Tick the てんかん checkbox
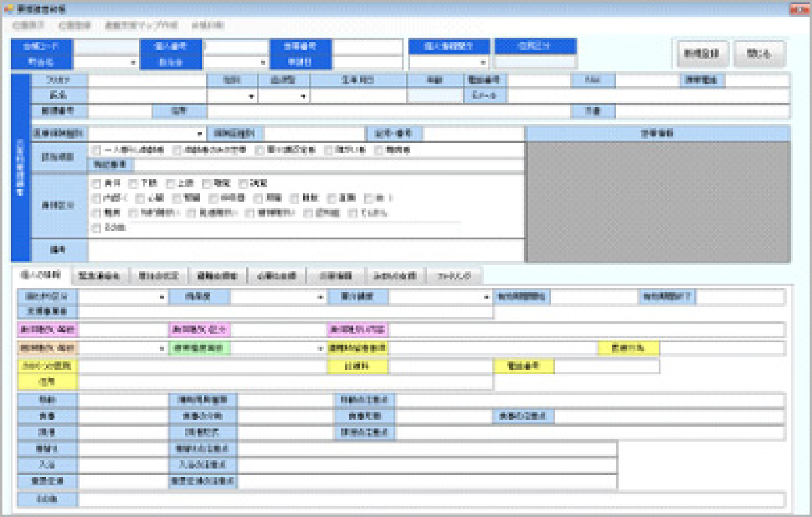Image resolution: width=812 pixels, height=517 pixels. 353,213
